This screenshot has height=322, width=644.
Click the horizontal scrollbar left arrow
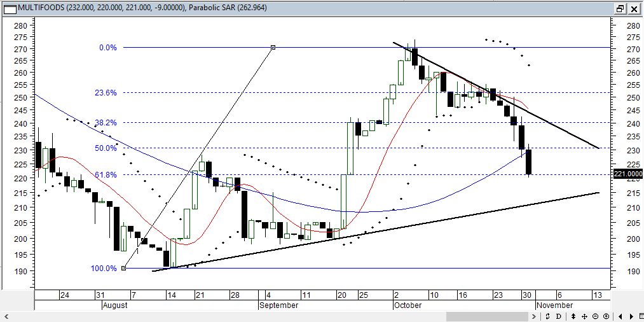point(6,316)
